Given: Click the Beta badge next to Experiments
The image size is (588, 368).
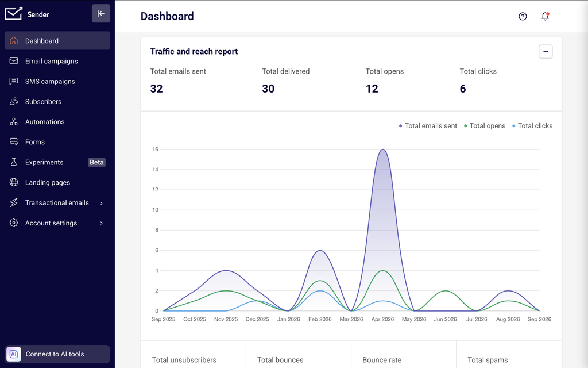Looking at the screenshot, I should pyautogui.click(x=96, y=162).
